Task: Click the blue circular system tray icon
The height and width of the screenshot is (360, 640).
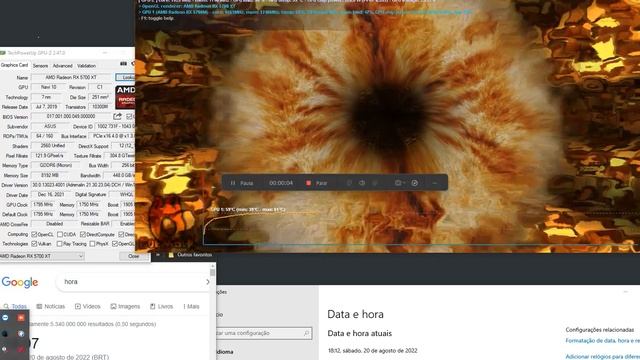Action: point(5,318)
